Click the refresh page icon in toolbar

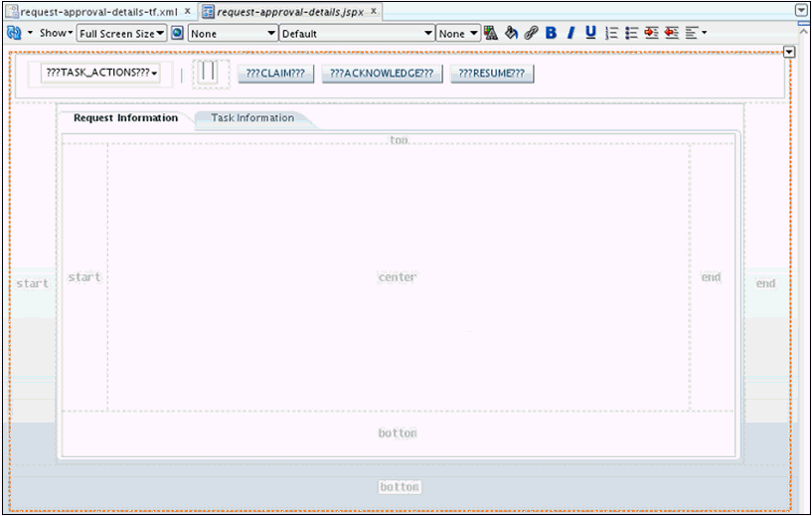14,33
